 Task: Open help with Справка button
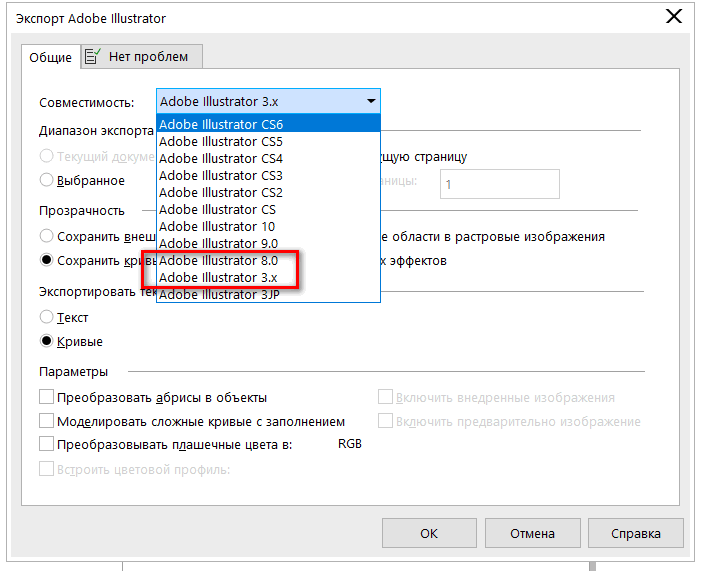[636, 533]
